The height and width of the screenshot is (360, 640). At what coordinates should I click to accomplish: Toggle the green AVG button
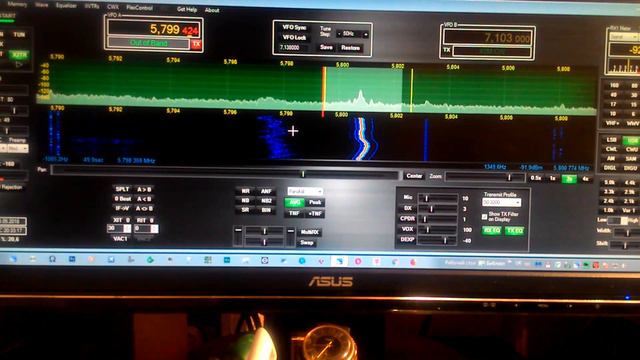pos(294,202)
